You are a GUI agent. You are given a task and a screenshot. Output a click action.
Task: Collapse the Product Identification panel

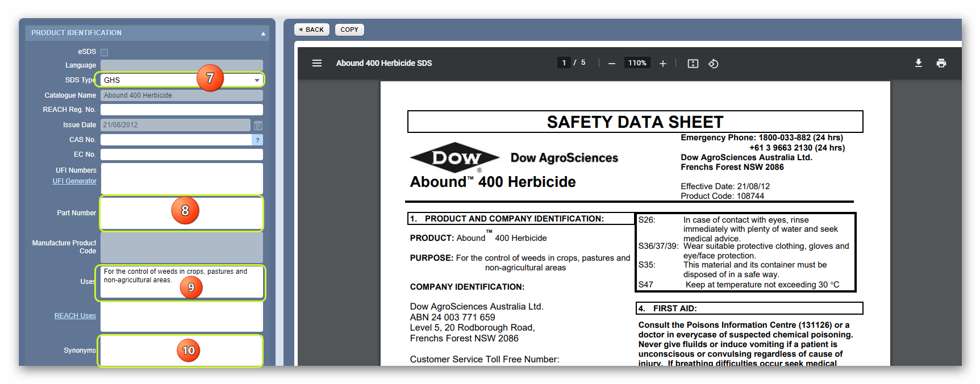(x=263, y=34)
